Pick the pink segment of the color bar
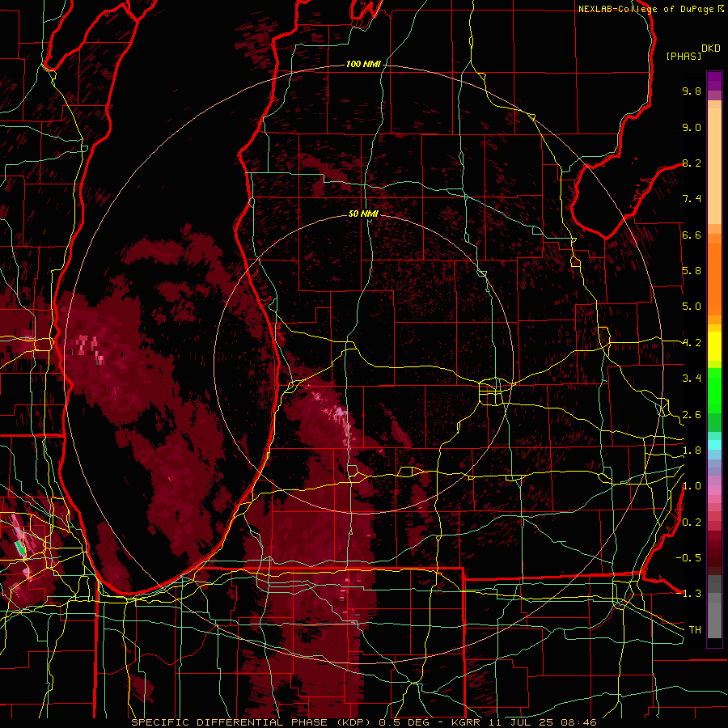The height and width of the screenshot is (728, 728). [x=714, y=490]
